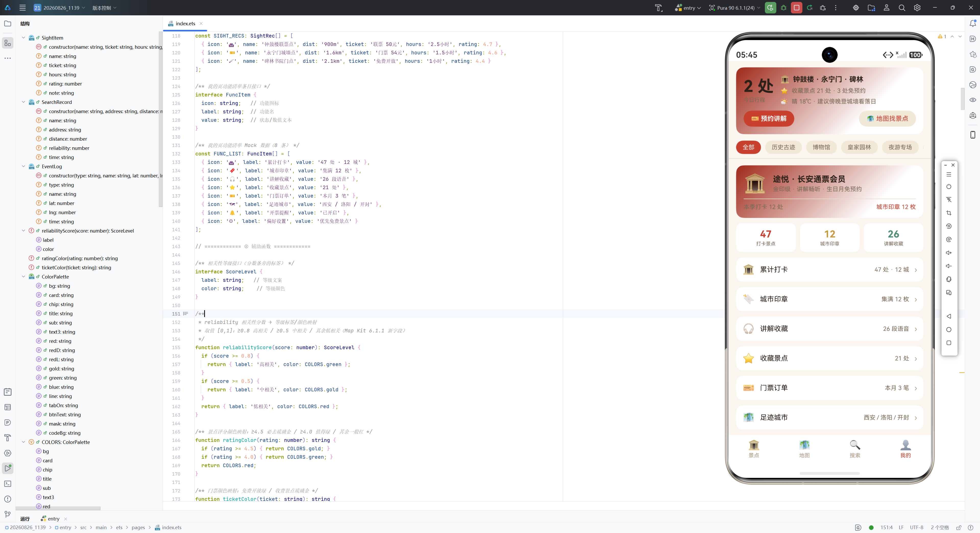Select the 博物馆 category chip
The width and height of the screenshot is (980, 533).
coord(821,147)
